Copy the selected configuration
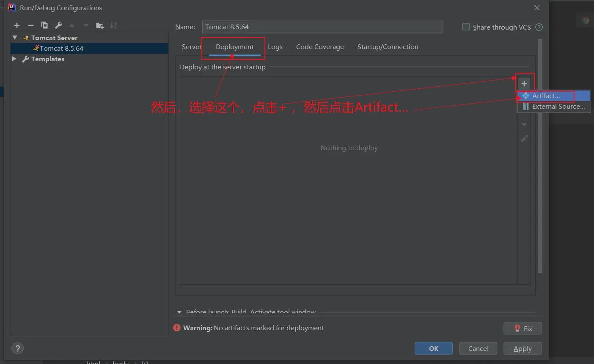 click(44, 25)
